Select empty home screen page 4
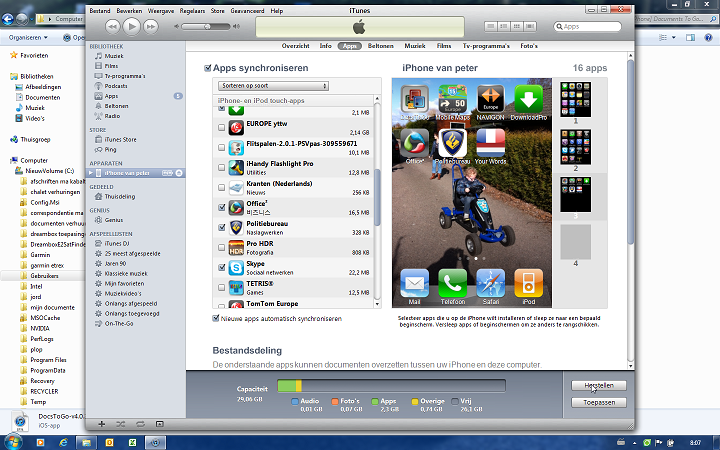The image size is (720, 450). coord(575,242)
